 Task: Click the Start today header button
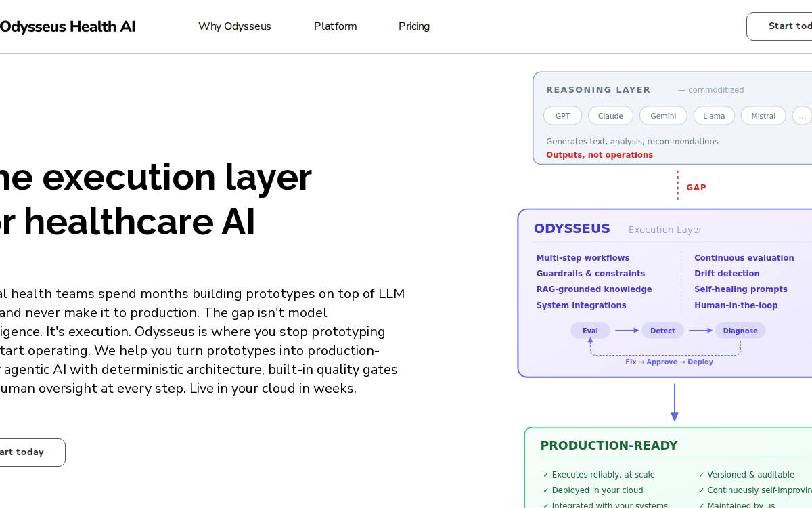(x=780, y=26)
